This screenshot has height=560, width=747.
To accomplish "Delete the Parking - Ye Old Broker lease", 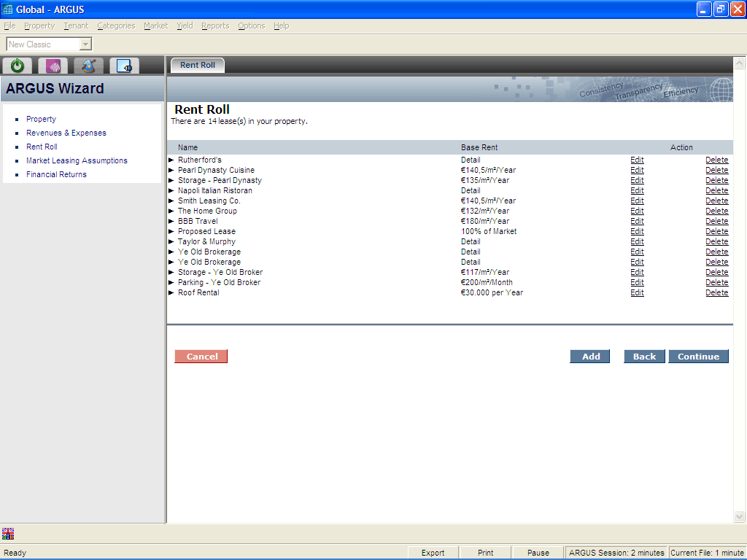I will click(x=717, y=282).
